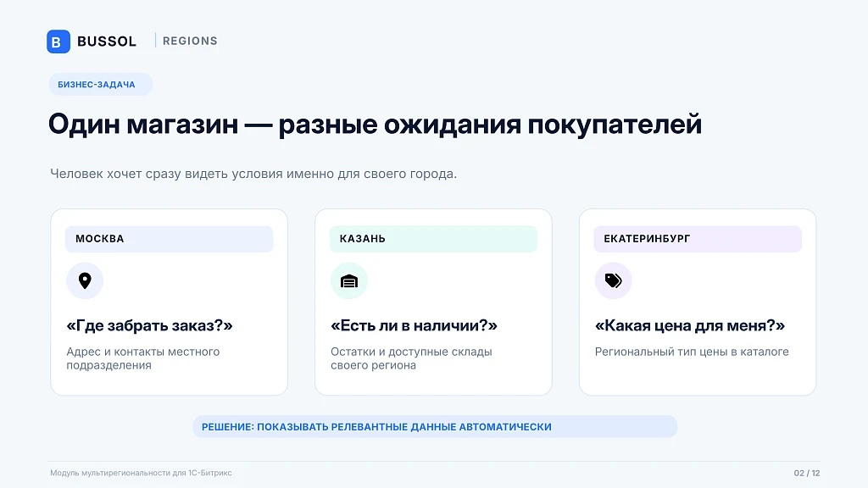Click the page number 02 / 12

(807, 473)
